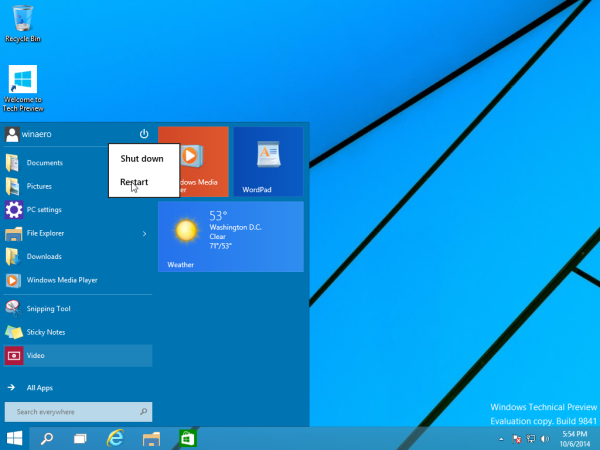Click the Search everywhere input box
Image resolution: width=600 pixels, height=450 pixels.
[x=78, y=412]
